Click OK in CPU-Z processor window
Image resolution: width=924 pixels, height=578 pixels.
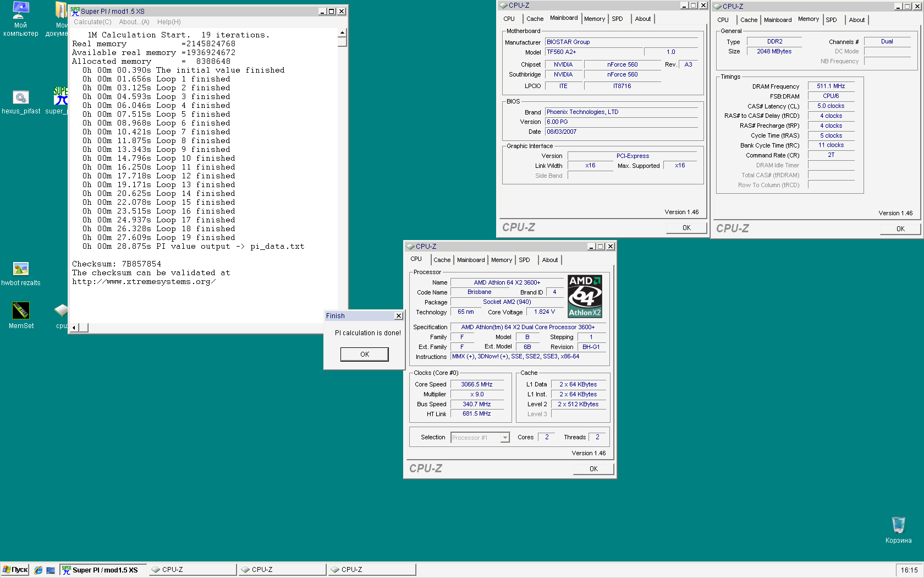pyautogui.click(x=593, y=469)
